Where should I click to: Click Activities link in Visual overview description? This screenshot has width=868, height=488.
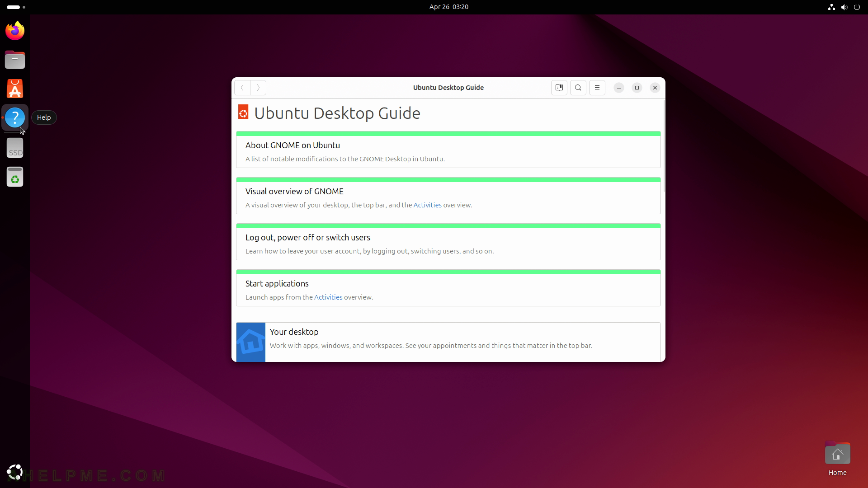point(427,205)
